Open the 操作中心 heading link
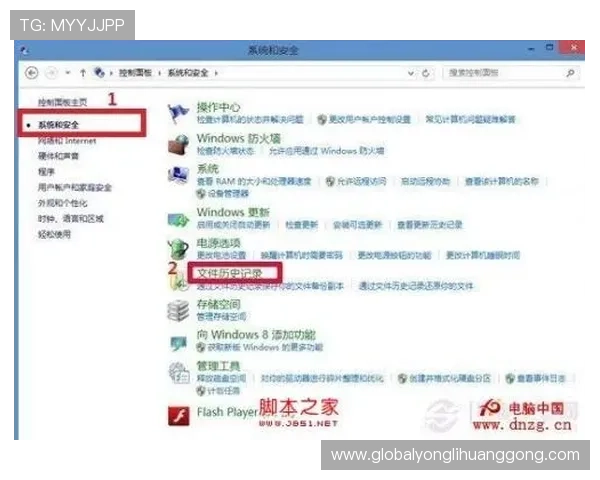 coord(218,107)
